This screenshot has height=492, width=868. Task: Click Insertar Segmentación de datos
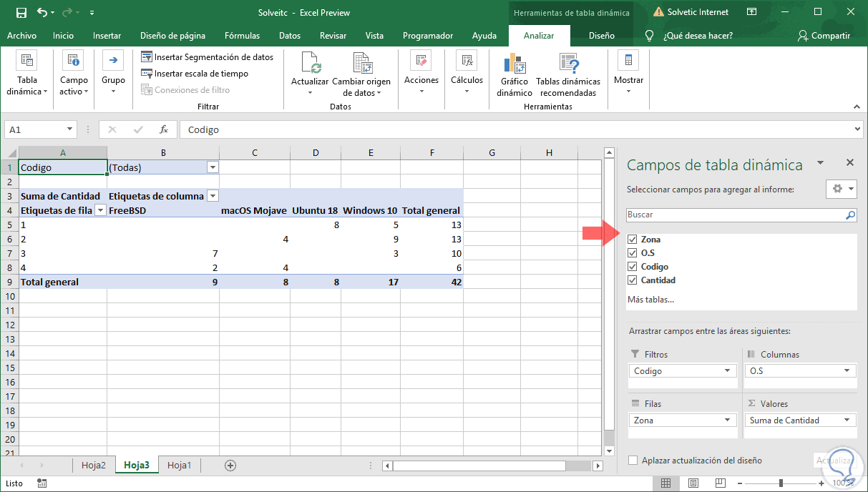(x=208, y=57)
